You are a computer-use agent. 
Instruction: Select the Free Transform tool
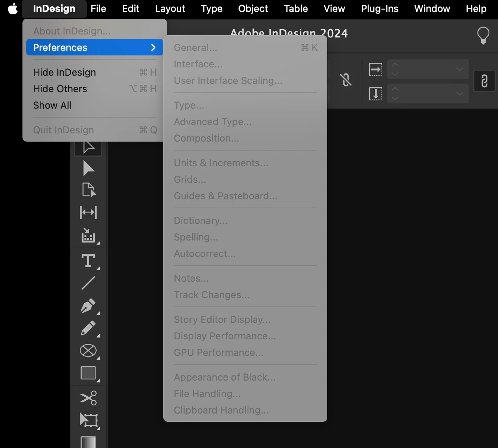click(89, 420)
